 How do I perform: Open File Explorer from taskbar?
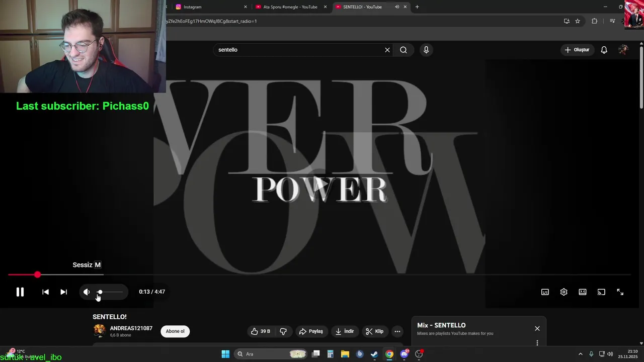[345, 354]
